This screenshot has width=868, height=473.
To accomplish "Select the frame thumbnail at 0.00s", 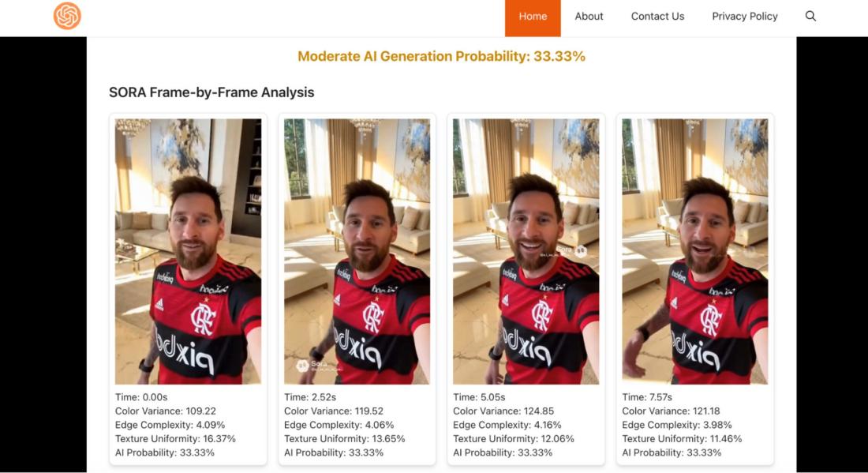I will [x=188, y=251].
